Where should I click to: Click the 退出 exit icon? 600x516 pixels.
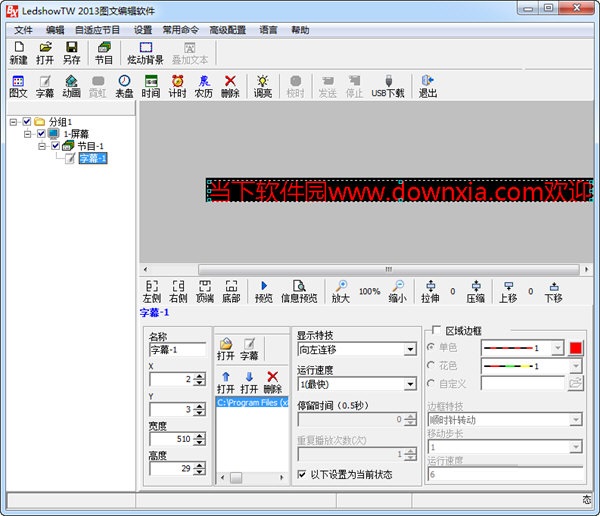(x=428, y=87)
